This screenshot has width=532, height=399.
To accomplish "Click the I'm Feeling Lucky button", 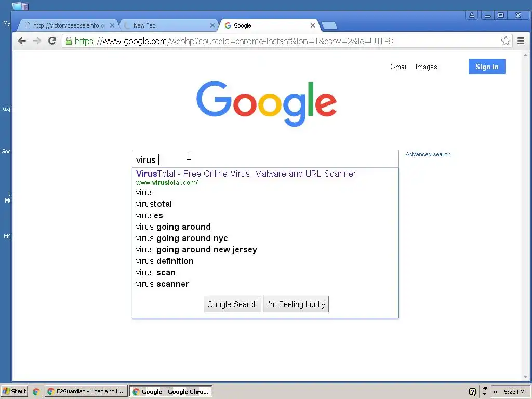I will [x=296, y=304].
